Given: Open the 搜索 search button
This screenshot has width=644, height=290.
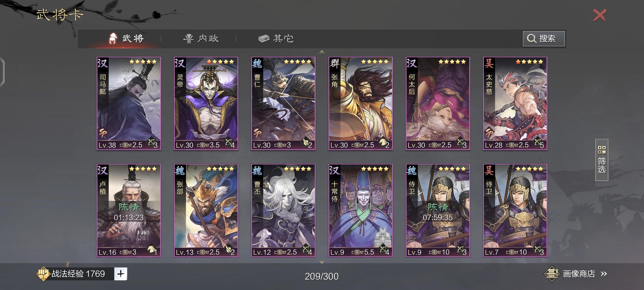Looking at the screenshot, I should [x=544, y=39].
